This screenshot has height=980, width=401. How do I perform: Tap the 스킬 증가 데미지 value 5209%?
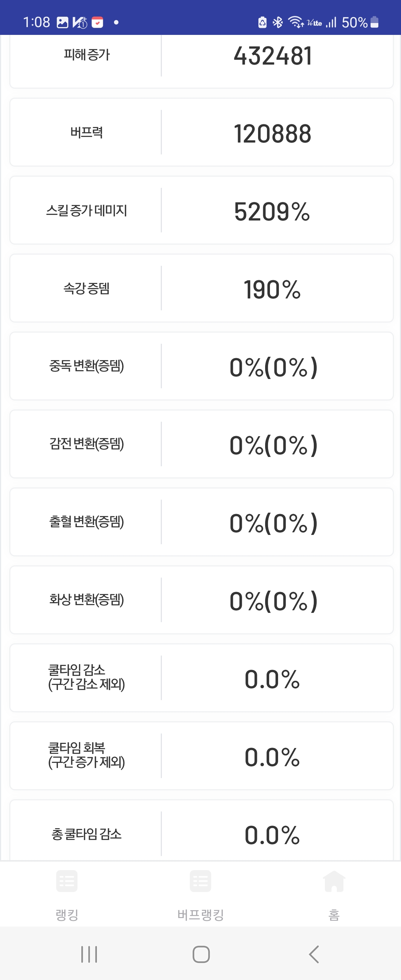coord(272,212)
